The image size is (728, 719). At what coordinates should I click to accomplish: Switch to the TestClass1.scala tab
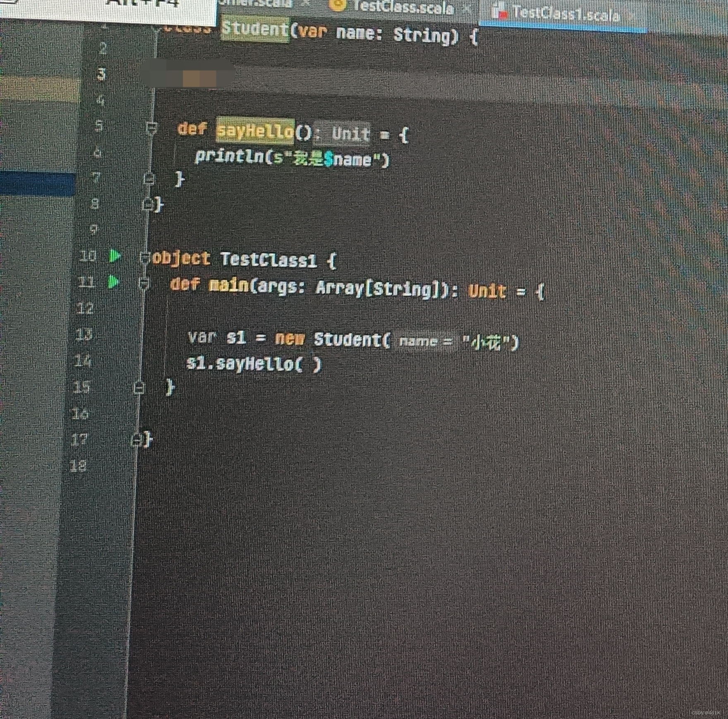(566, 14)
